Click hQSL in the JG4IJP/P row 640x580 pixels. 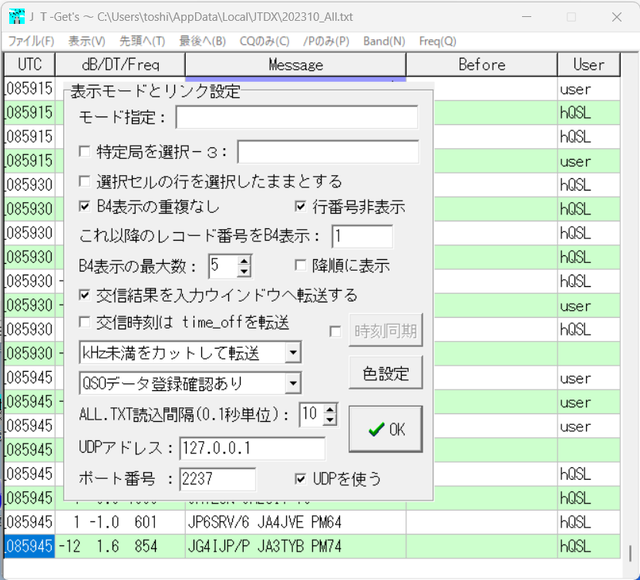coord(576,546)
